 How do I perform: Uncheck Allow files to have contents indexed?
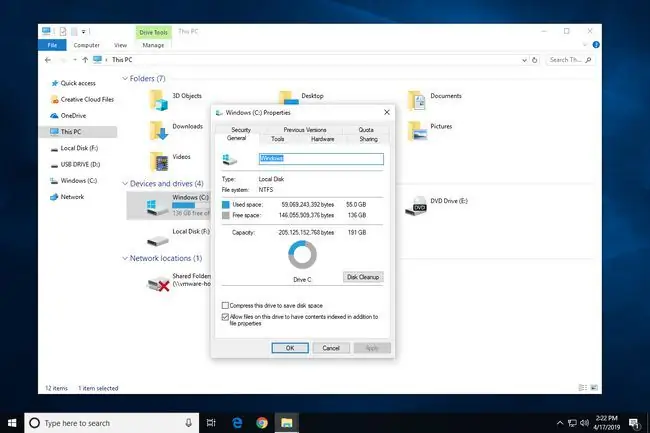tap(225, 317)
